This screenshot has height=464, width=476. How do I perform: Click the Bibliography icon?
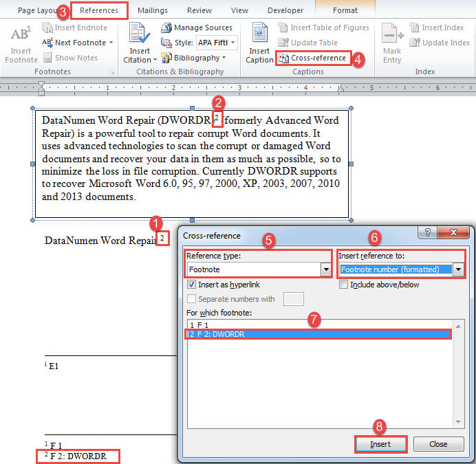(166, 57)
